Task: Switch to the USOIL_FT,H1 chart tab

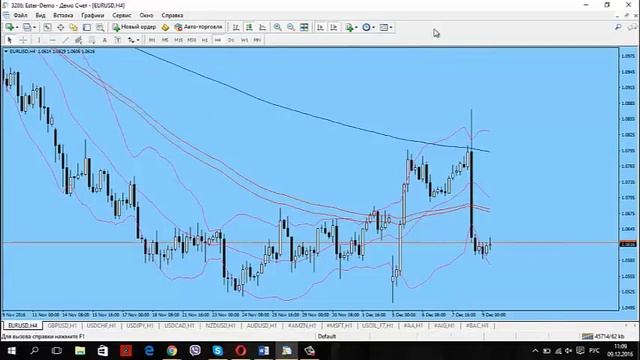Action: click(x=378, y=326)
